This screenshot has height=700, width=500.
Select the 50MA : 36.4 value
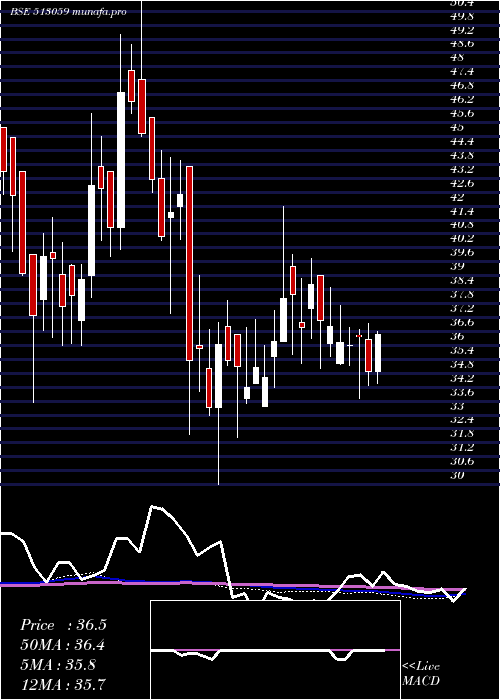(x=63, y=645)
